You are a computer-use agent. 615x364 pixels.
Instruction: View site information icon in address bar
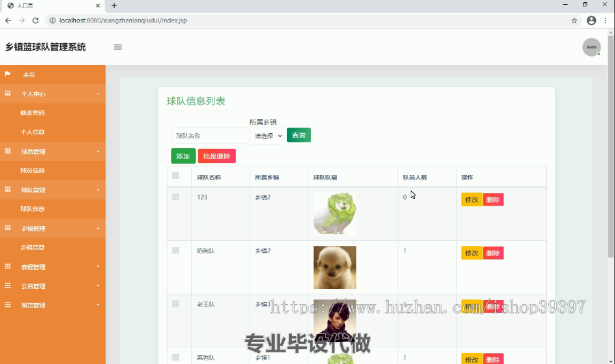52,20
